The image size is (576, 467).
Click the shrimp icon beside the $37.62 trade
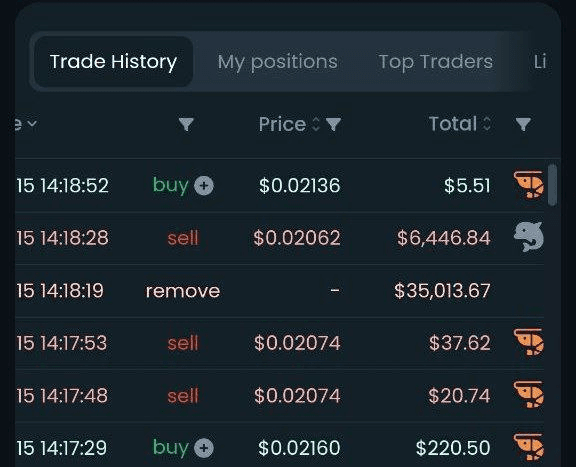(x=529, y=342)
